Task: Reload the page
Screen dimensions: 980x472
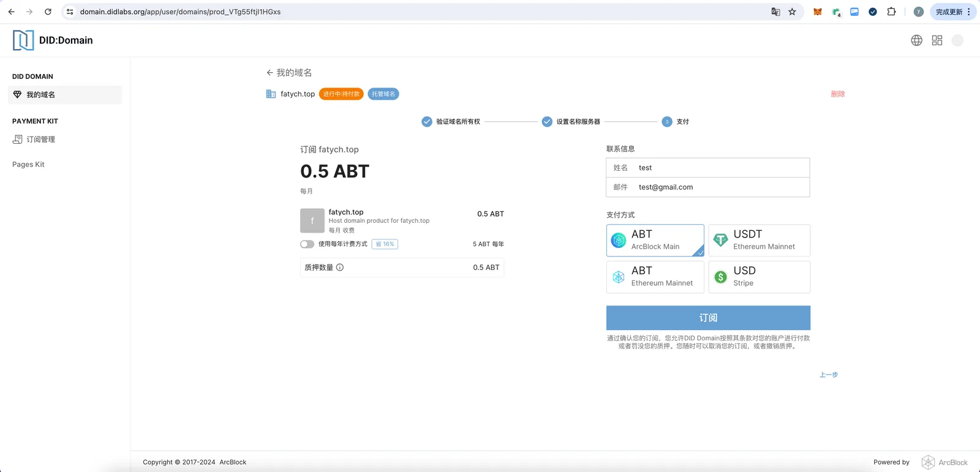Action: (48, 12)
